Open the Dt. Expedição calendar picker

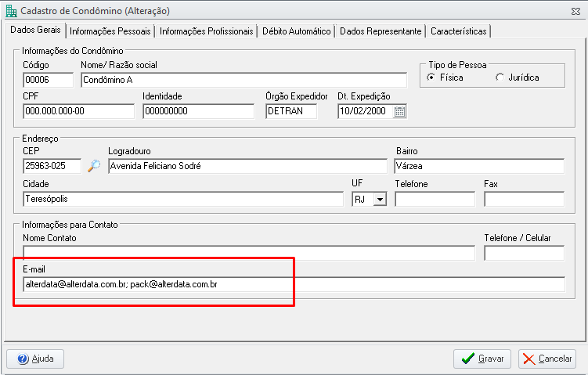[400, 111]
